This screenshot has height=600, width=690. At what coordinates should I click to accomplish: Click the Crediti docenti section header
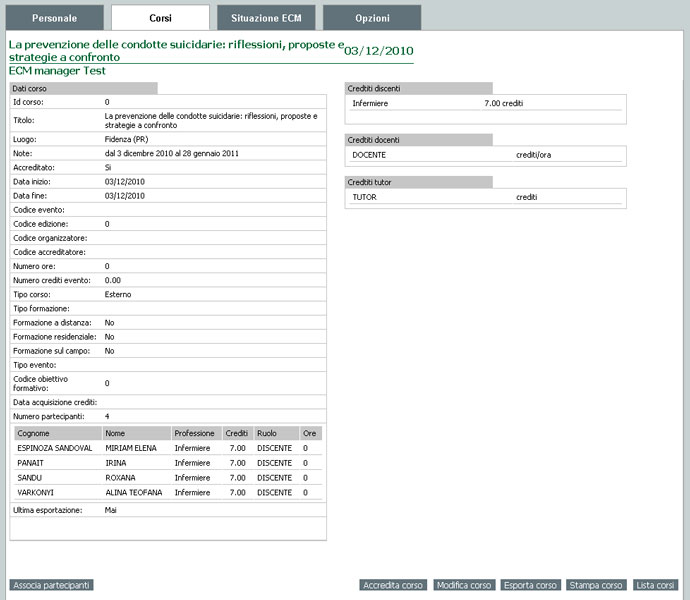pos(418,140)
